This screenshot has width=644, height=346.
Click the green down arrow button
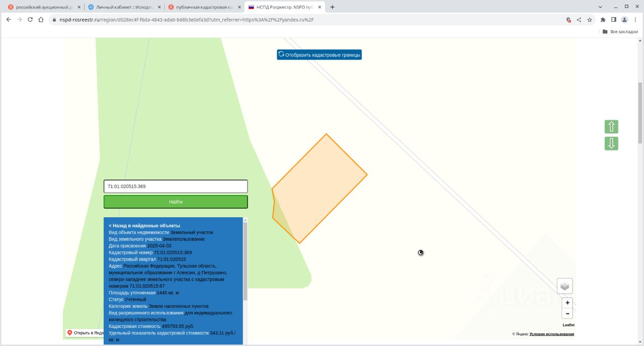[x=611, y=143]
